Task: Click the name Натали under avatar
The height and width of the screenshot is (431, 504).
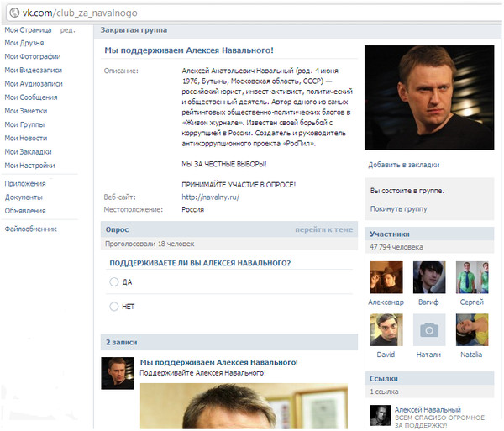Action: [428, 355]
